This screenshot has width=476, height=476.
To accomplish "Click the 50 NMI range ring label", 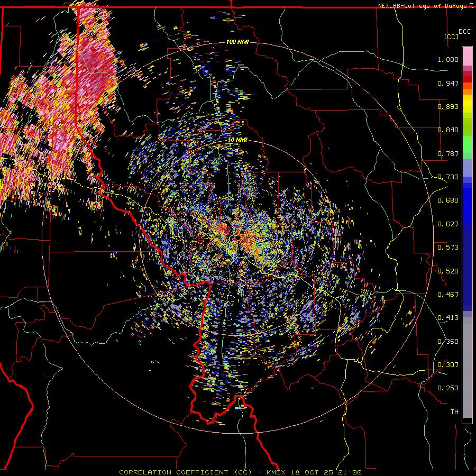I will (x=237, y=140).
